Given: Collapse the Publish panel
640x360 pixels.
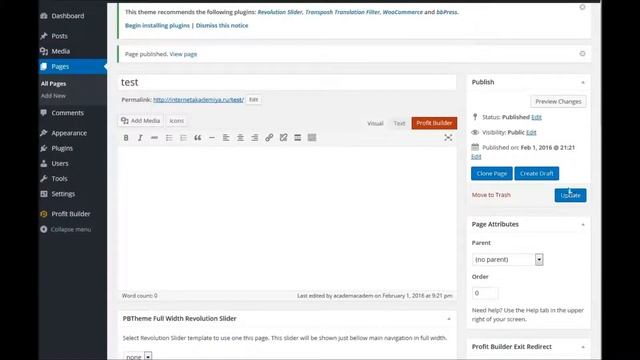Looking at the screenshot, I should (x=583, y=82).
